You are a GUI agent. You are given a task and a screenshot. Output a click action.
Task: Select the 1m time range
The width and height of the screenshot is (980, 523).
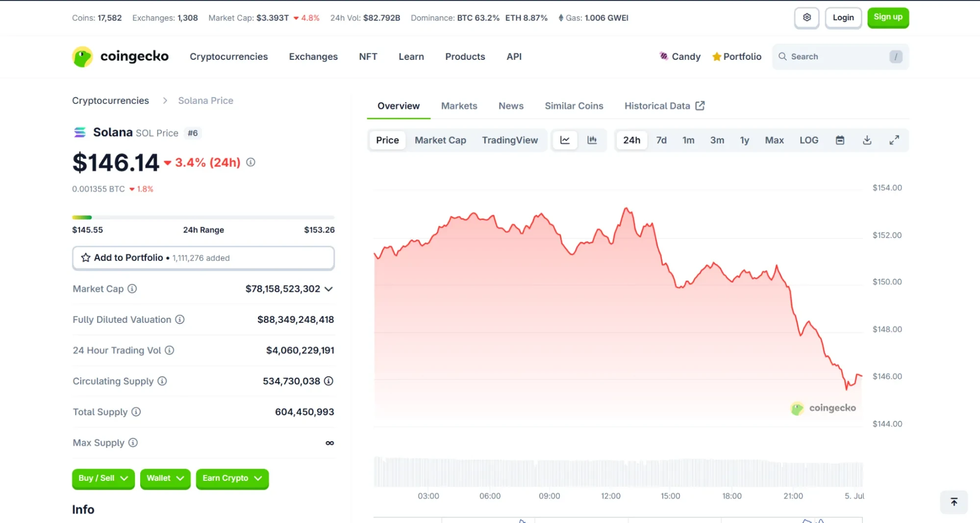(688, 140)
